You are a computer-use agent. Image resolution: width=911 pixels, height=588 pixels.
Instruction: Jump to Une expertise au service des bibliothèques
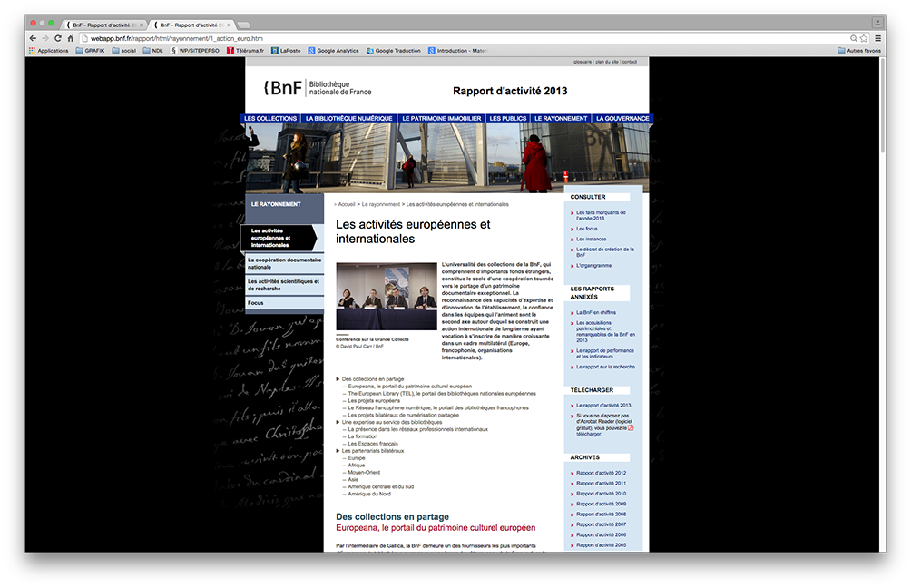tap(392, 423)
